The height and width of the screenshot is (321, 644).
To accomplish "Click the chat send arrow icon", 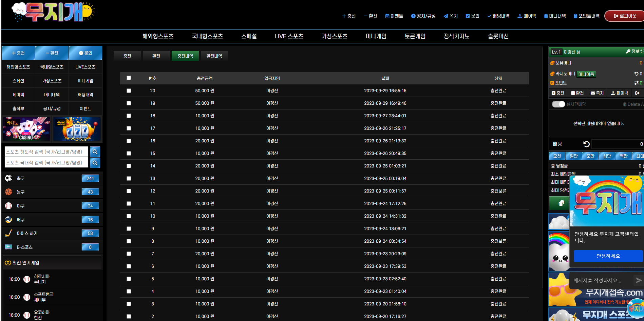I will click(x=639, y=280).
